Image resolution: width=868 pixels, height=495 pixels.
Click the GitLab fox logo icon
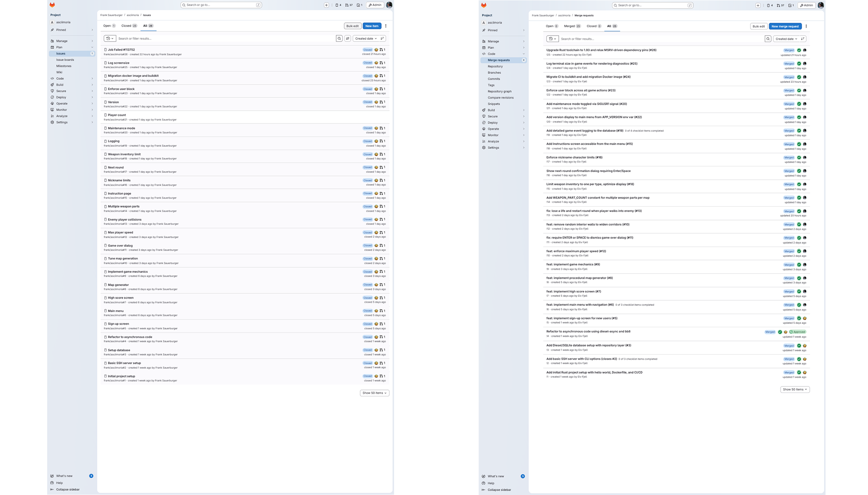coord(52,5)
